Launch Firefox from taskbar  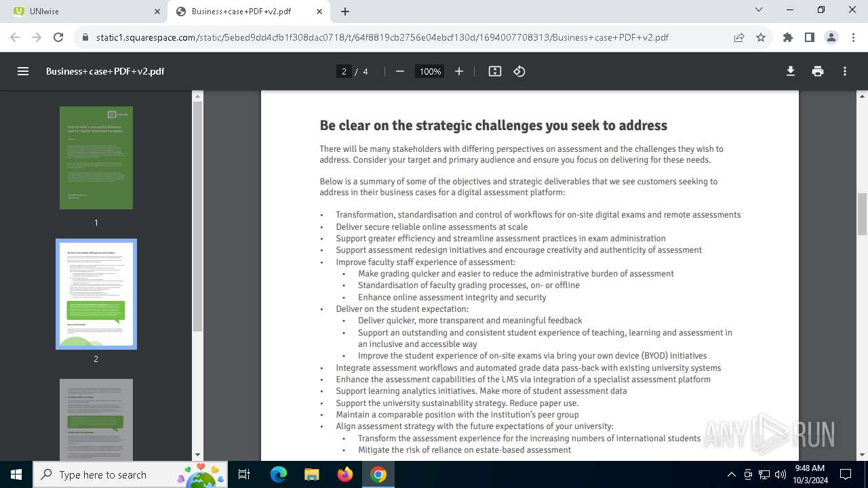345,474
